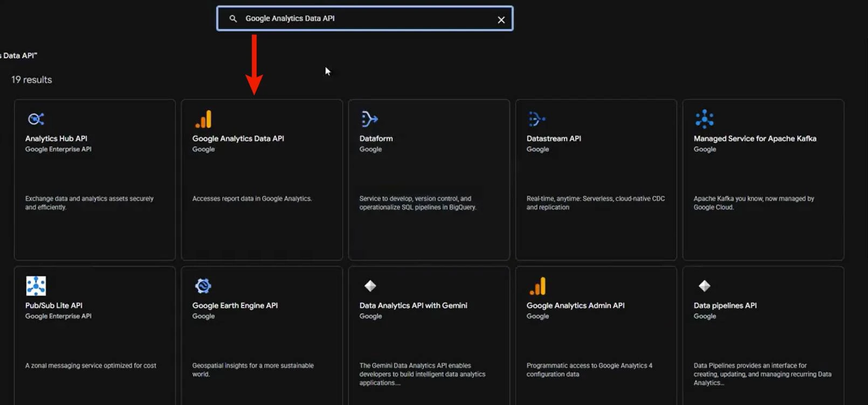Click the Google Earth Engine API icon
Screen dimensions: 868x405
(x=203, y=286)
